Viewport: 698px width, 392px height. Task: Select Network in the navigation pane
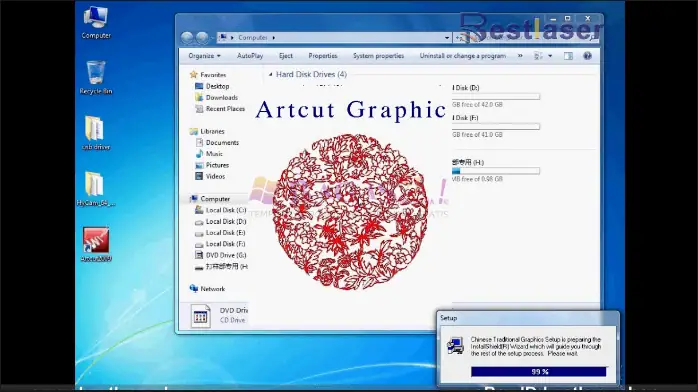[212, 289]
